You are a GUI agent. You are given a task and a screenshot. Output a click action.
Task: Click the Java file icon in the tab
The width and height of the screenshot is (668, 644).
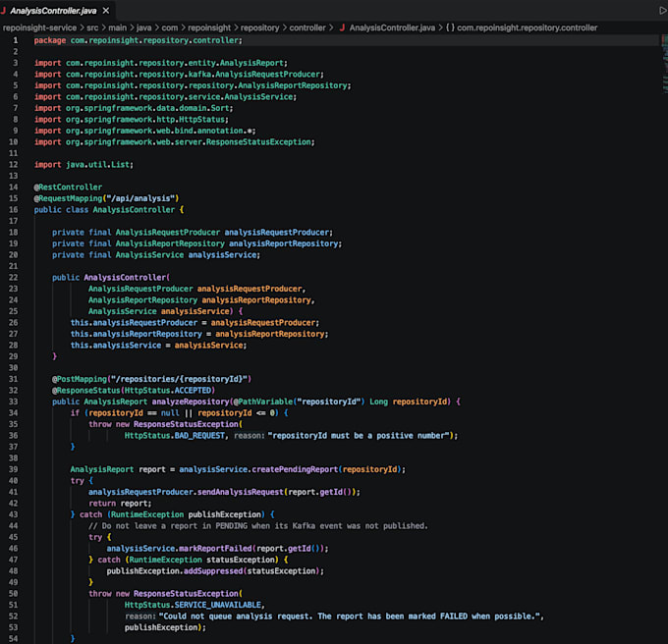(3, 11)
